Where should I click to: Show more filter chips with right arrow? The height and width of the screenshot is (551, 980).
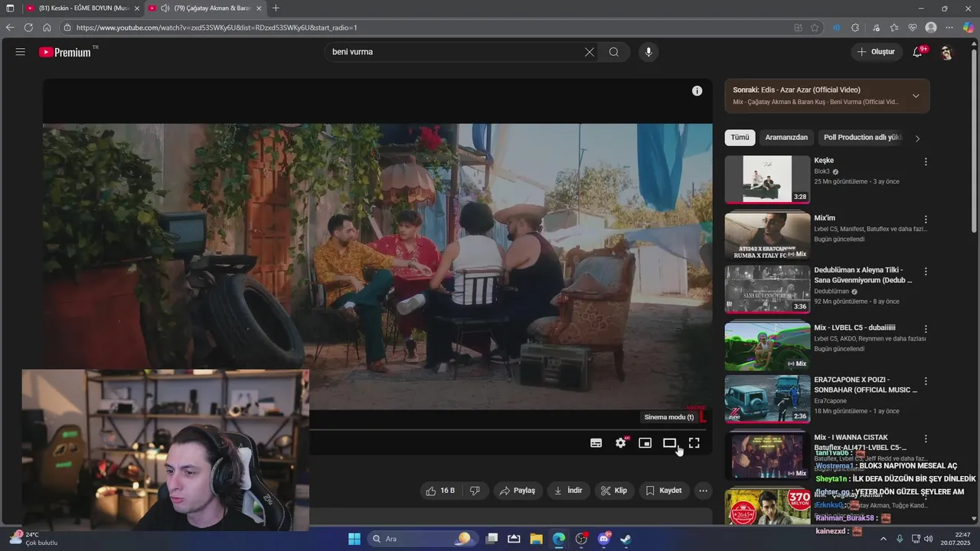click(x=917, y=139)
